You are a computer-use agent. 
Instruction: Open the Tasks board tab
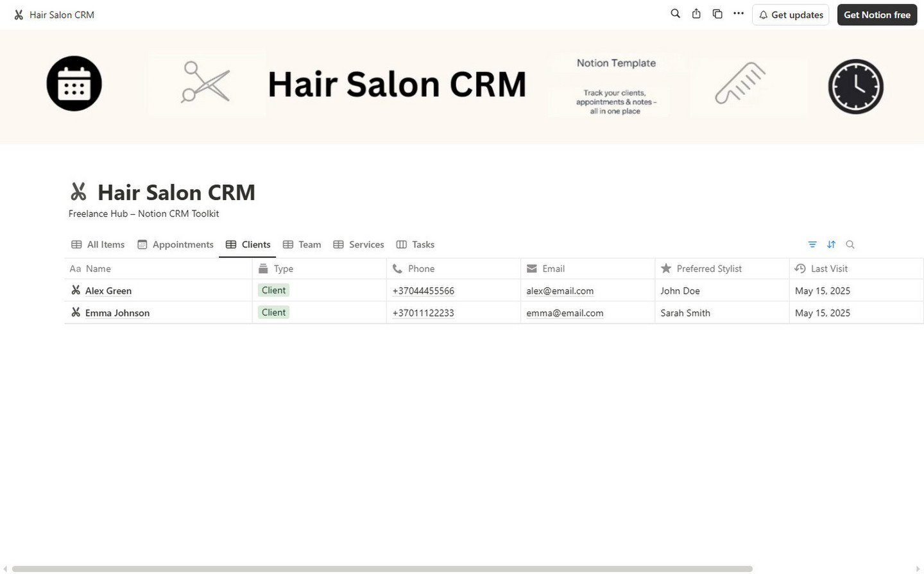click(416, 244)
